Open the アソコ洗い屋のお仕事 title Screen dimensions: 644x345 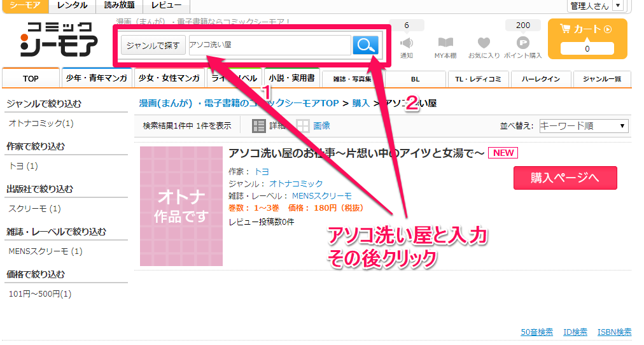[x=356, y=153]
